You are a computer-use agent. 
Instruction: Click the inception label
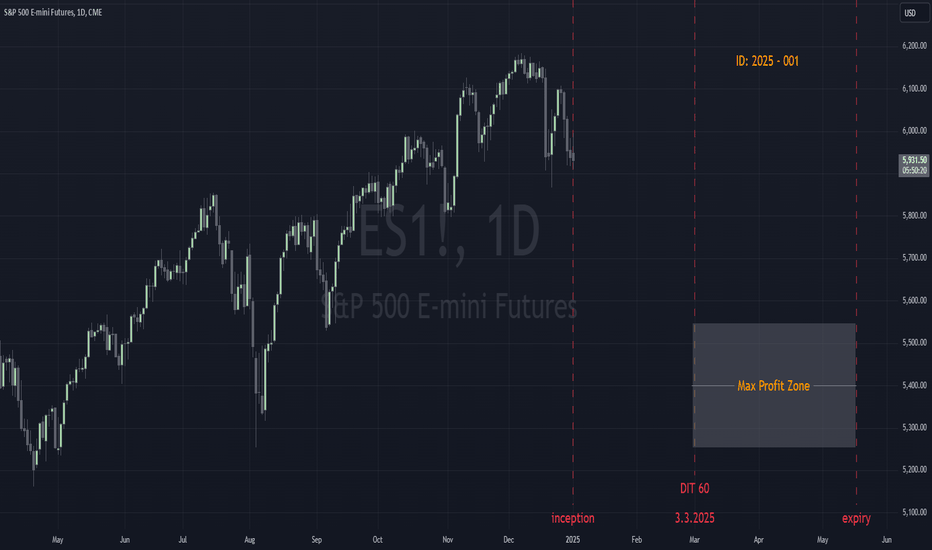tap(572, 518)
